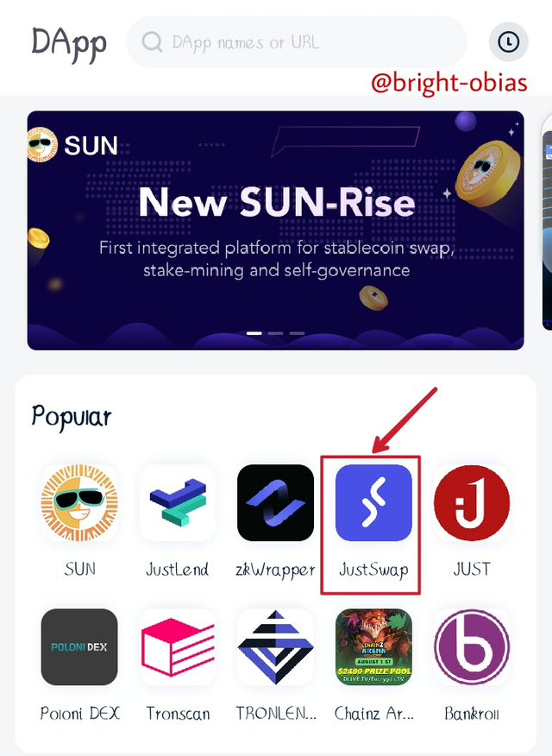The height and width of the screenshot is (756, 552).
Task: Launch the JustLend app icon
Action: [x=178, y=503]
